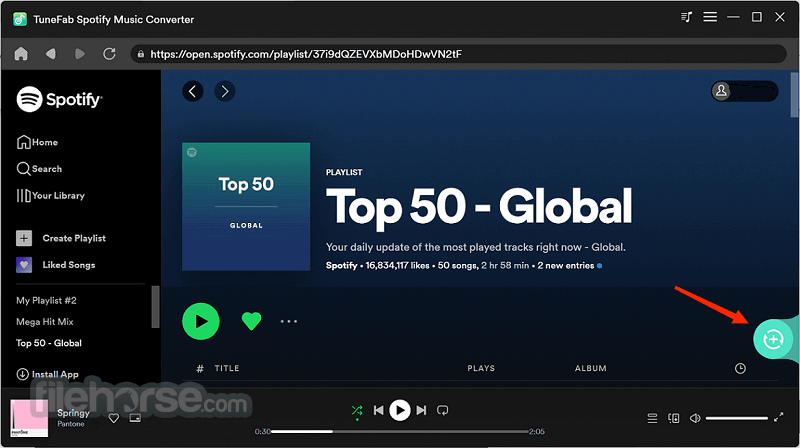
Task: Navigate forward with Spotify chevron button
Action: coord(224,91)
